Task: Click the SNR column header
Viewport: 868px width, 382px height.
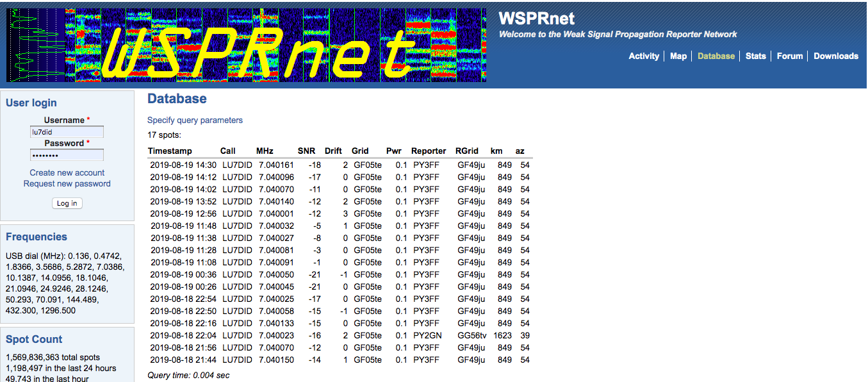Action: (x=307, y=151)
